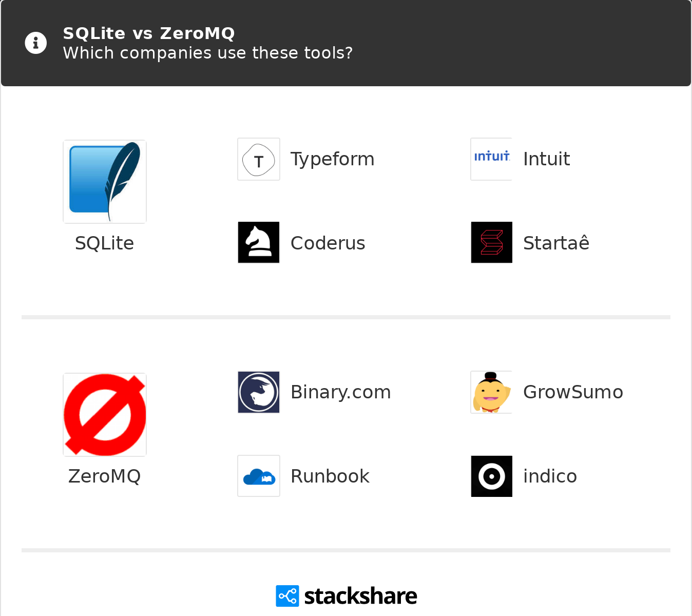This screenshot has width=692, height=616.
Task: Click the ZeroMQ label text
Action: pos(104,476)
